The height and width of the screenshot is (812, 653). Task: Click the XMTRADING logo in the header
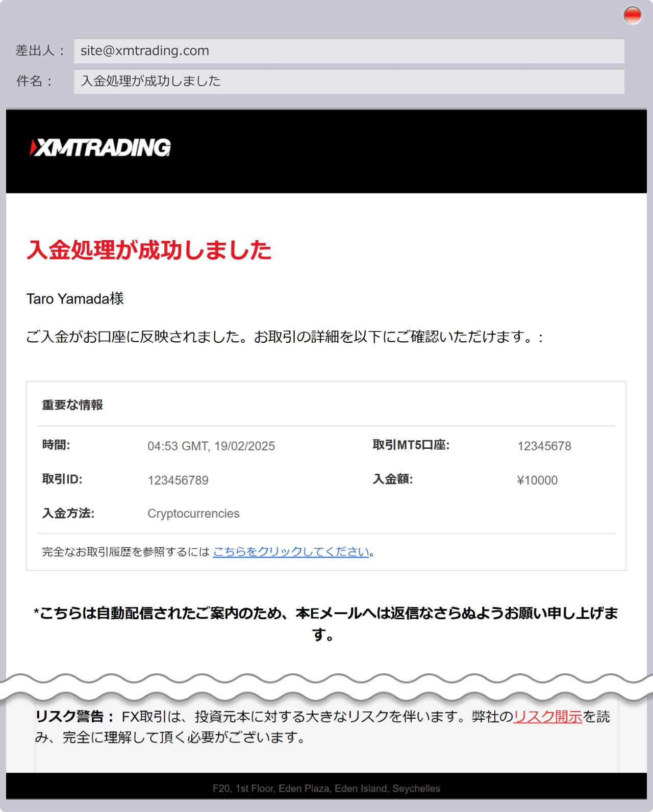click(x=100, y=147)
